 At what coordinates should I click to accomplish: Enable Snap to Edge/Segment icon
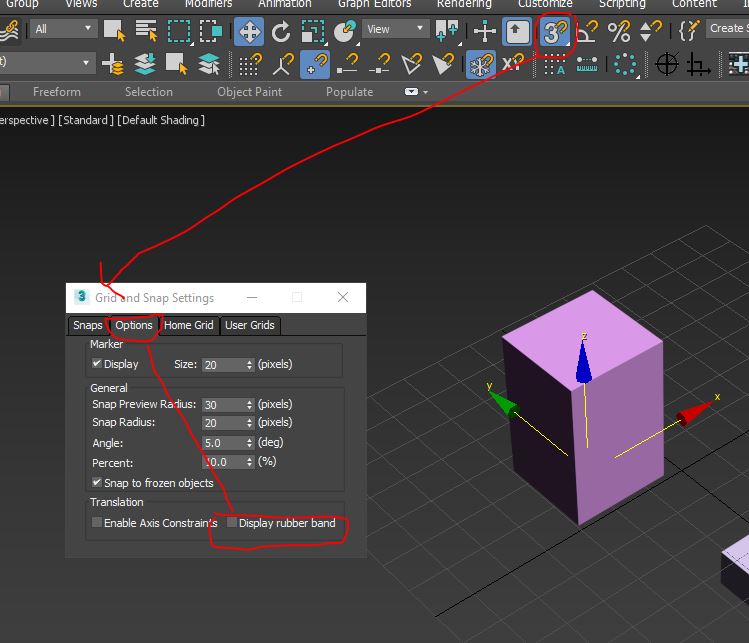(x=411, y=64)
